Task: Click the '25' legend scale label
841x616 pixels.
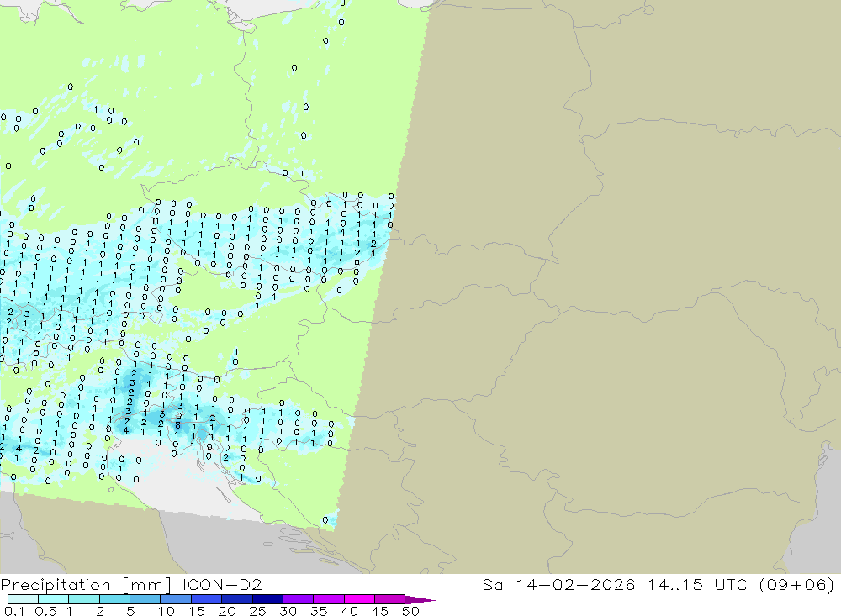Action: click(257, 611)
